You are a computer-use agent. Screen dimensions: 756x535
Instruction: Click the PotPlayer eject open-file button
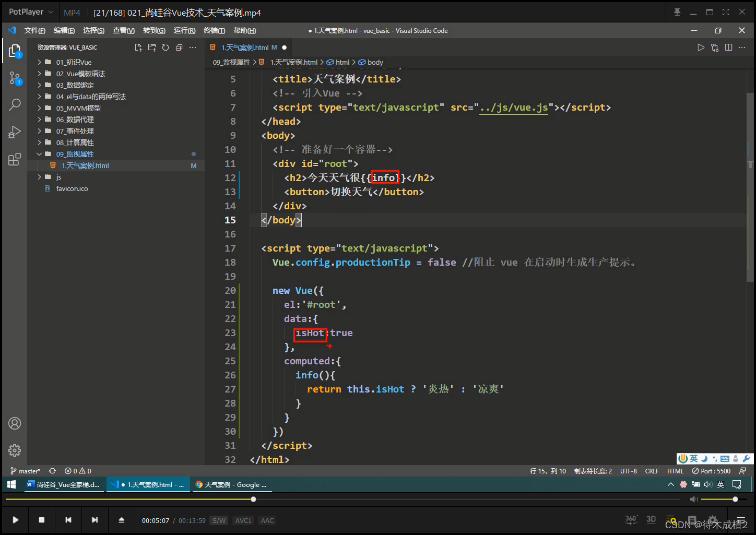pos(121,520)
